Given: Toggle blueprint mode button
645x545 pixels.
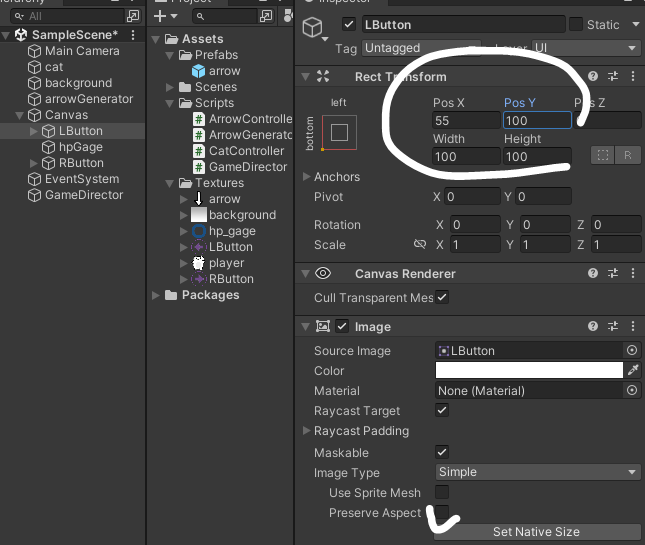Looking at the screenshot, I should pos(603,155).
